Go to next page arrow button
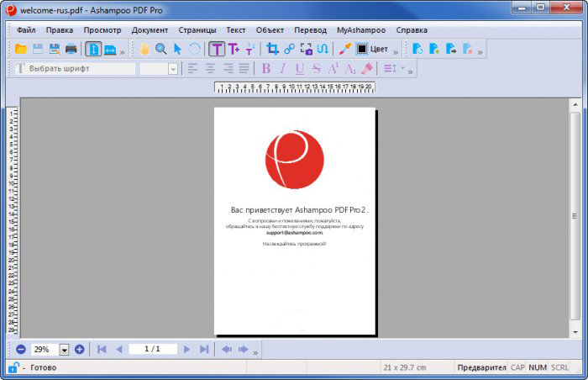The width and height of the screenshot is (588, 380). click(x=186, y=349)
